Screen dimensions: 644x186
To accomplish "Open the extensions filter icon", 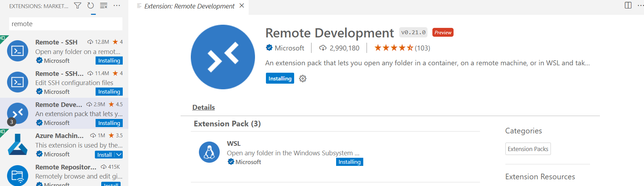I will coord(78,6).
